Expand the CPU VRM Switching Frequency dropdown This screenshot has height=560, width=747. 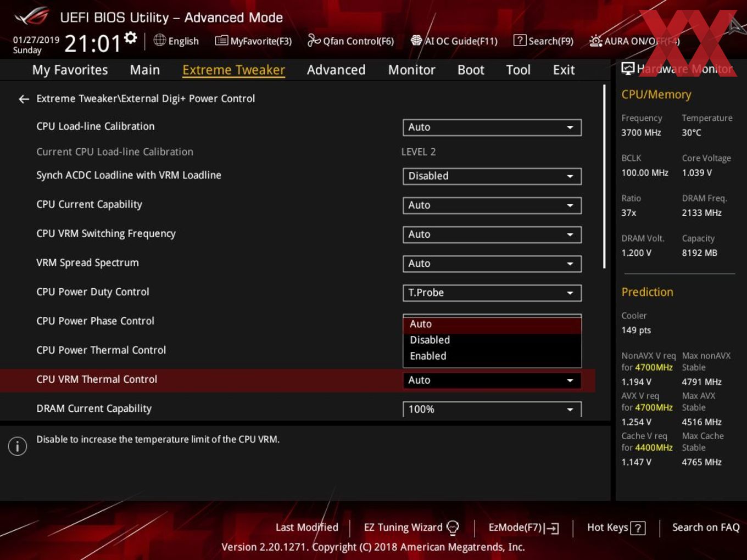[x=492, y=234]
